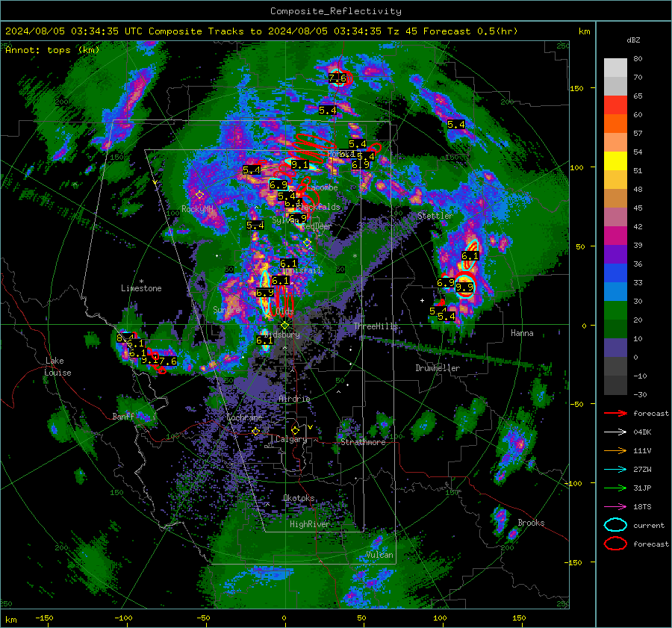Click the Cochrane town label

(244, 417)
